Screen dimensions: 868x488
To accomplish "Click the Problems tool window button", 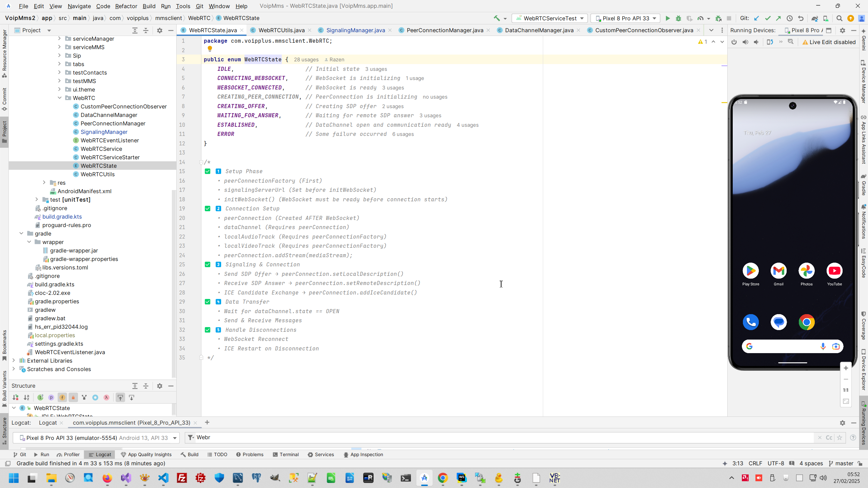I will coord(250,454).
